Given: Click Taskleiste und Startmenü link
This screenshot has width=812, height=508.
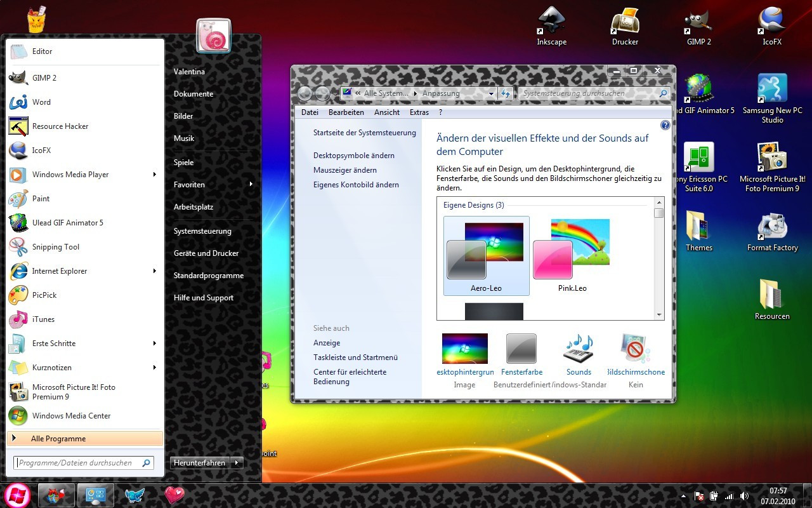Looking at the screenshot, I should (x=356, y=358).
